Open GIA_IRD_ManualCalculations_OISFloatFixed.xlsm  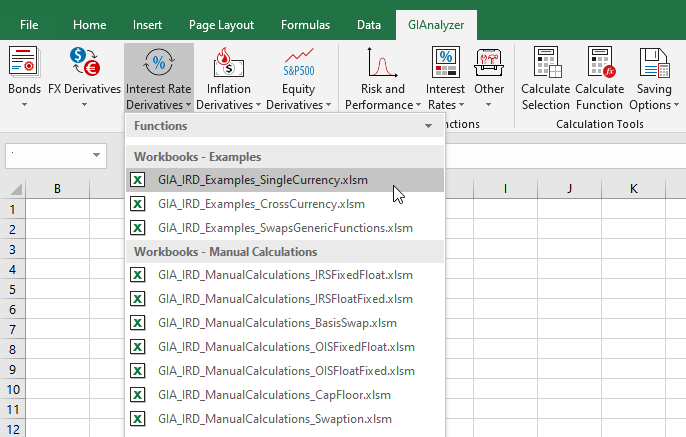click(285, 371)
